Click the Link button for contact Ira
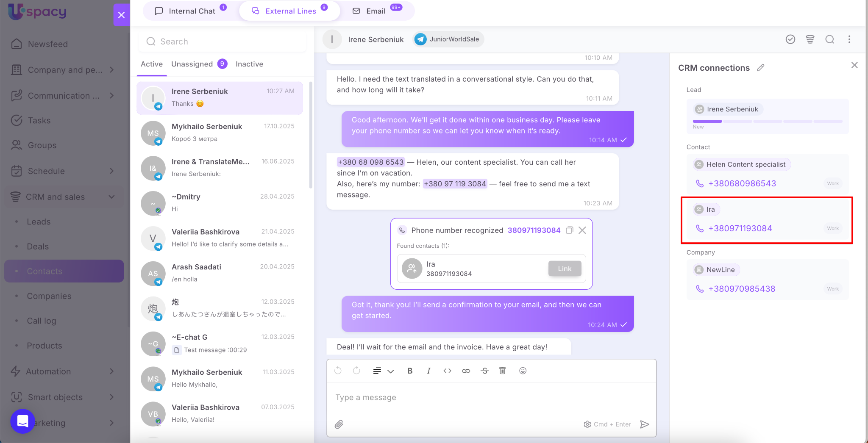This screenshot has width=868, height=443. pyautogui.click(x=564, y=269)
